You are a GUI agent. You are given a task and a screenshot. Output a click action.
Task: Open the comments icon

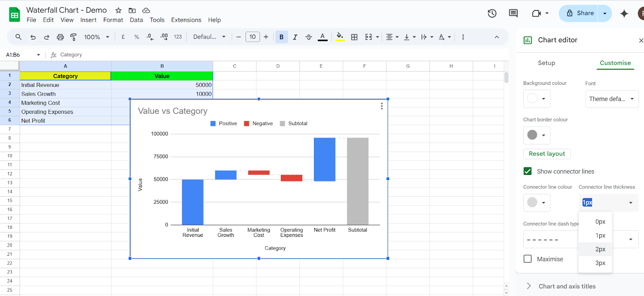tap(513, 13)
